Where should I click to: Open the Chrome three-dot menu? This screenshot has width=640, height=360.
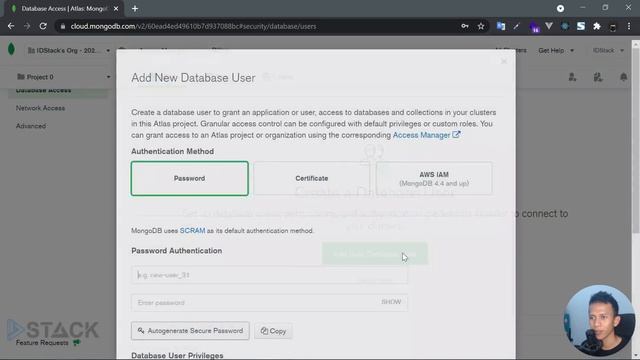coord(629,26)
